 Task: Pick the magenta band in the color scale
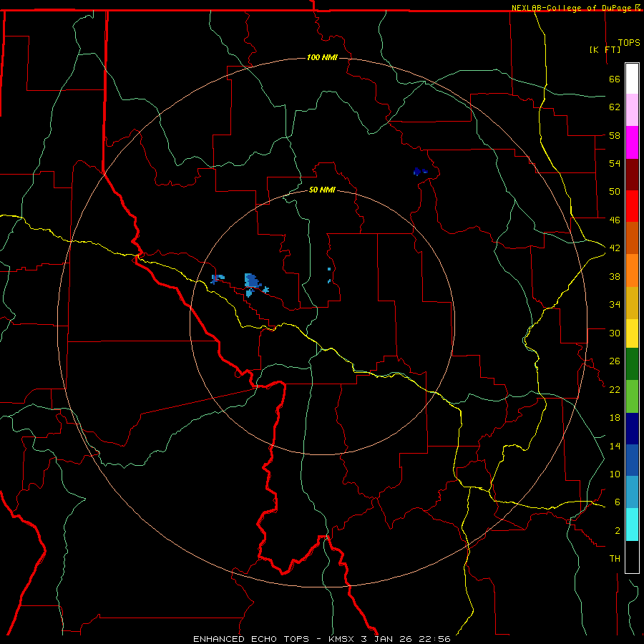tap(632, 142)
